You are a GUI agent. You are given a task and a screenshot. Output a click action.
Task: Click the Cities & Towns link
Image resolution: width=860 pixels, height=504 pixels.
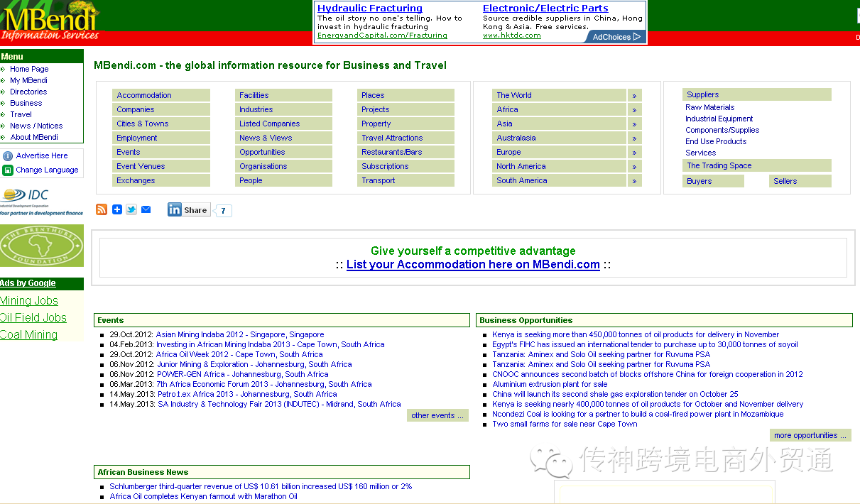[142, 124]
